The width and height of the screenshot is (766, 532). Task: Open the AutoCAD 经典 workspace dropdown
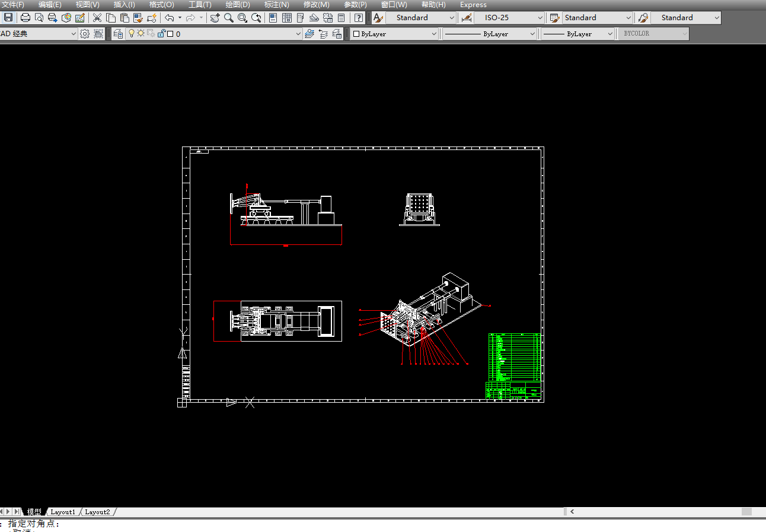[x=39, y=34]
